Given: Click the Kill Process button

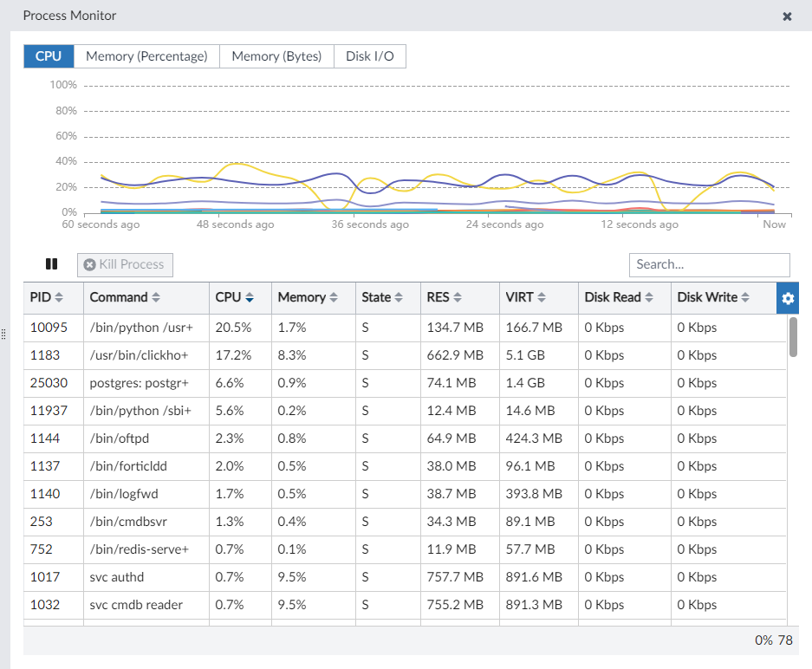Looking at the screenshot, I should tap(125, 264).
